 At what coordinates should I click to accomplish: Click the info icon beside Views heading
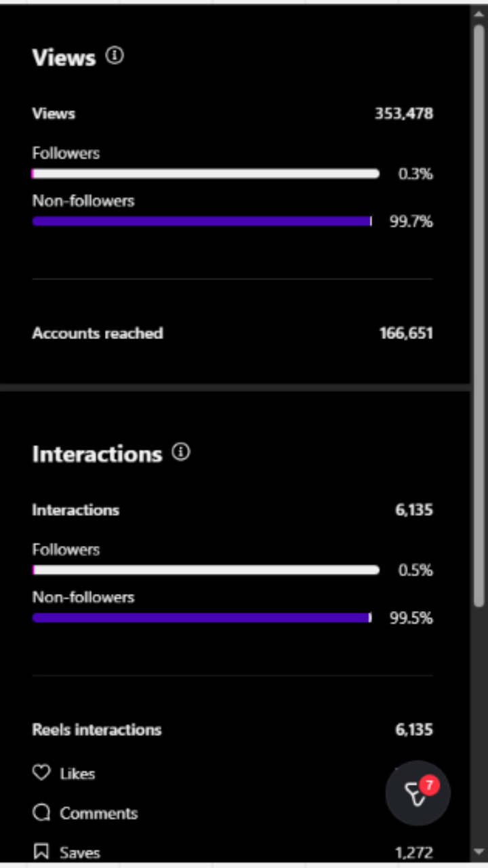click(115, 56)
